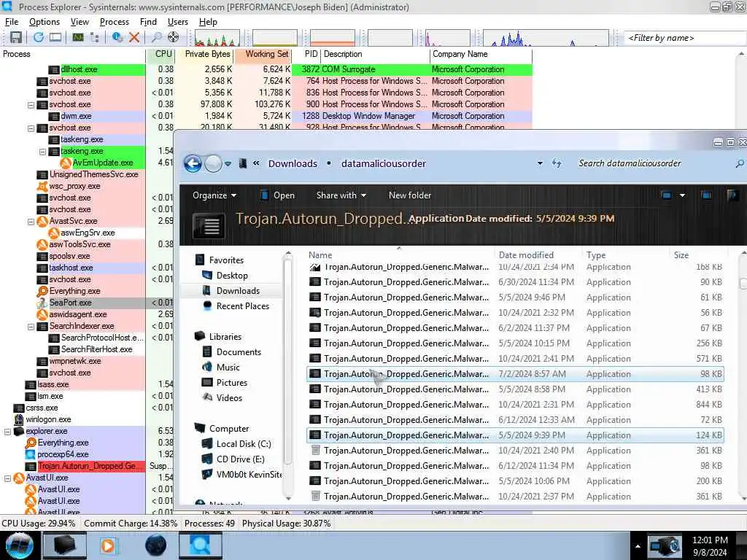Open the View menu

[80, 22]
